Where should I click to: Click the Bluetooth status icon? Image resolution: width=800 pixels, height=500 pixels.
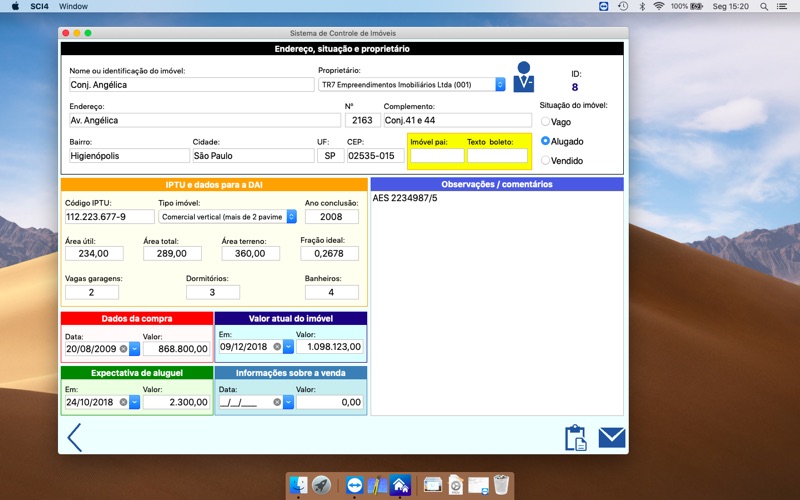[642, 6]
